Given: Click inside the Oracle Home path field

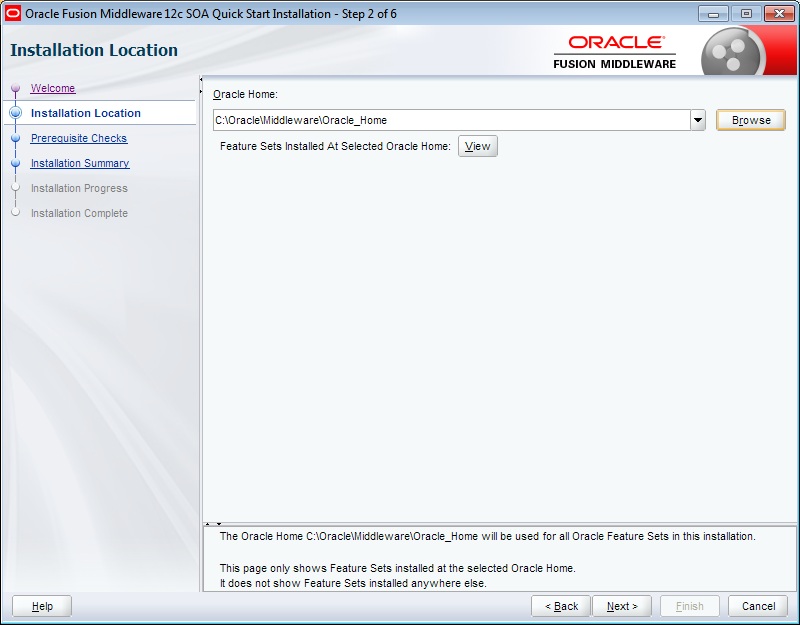Looking at the screenshot, I should 400,120.
